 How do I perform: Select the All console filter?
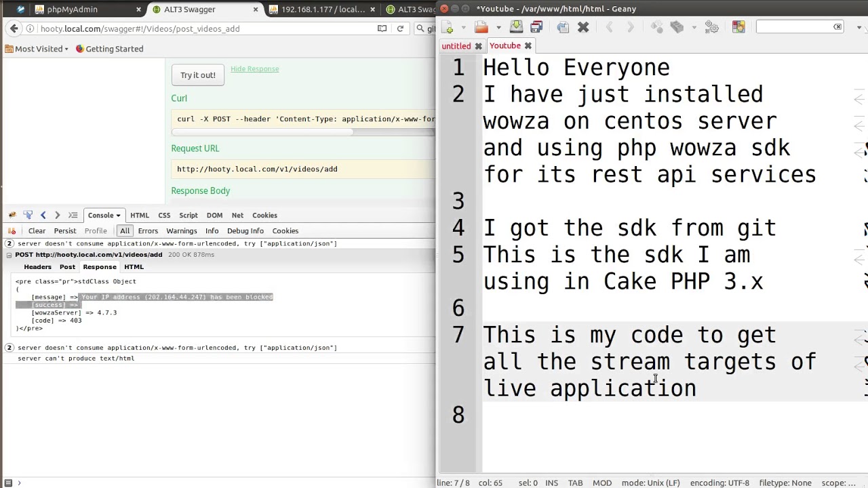click(125, 231)
